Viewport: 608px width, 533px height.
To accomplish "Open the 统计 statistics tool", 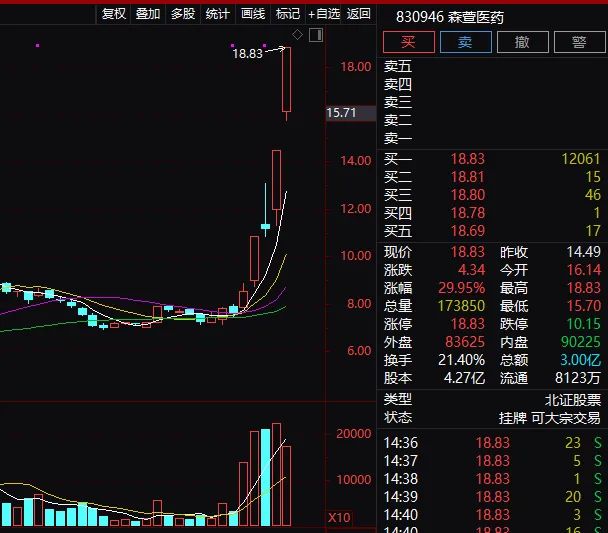I will pos(218,14).
